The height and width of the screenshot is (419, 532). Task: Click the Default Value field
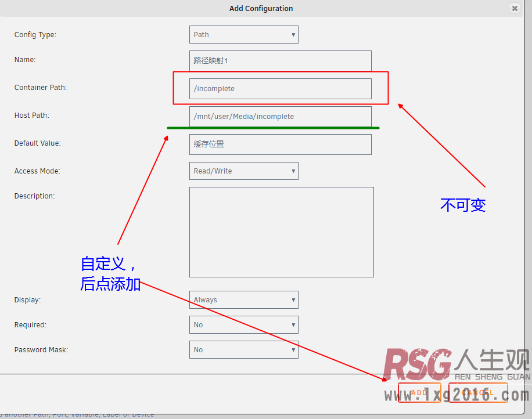tap(281, 145)
